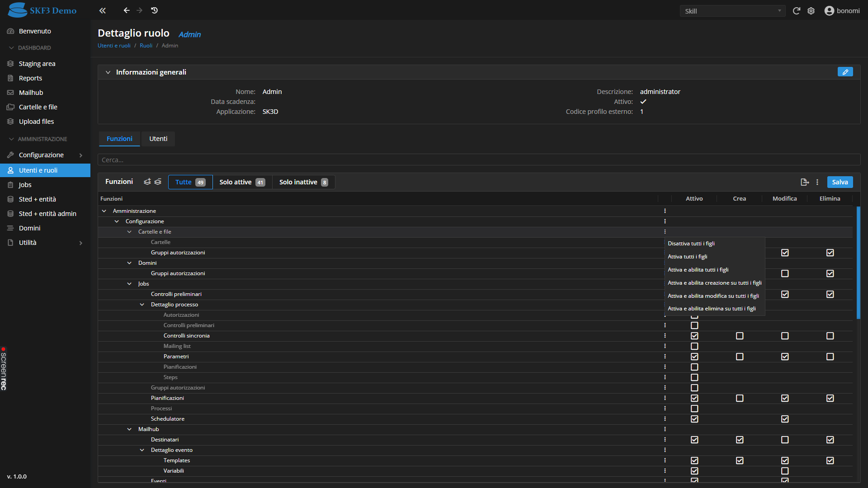Toggle Crea checkbox for Controlli sincronia
Screen dimensions: 868x488
[x=740, y=336]
